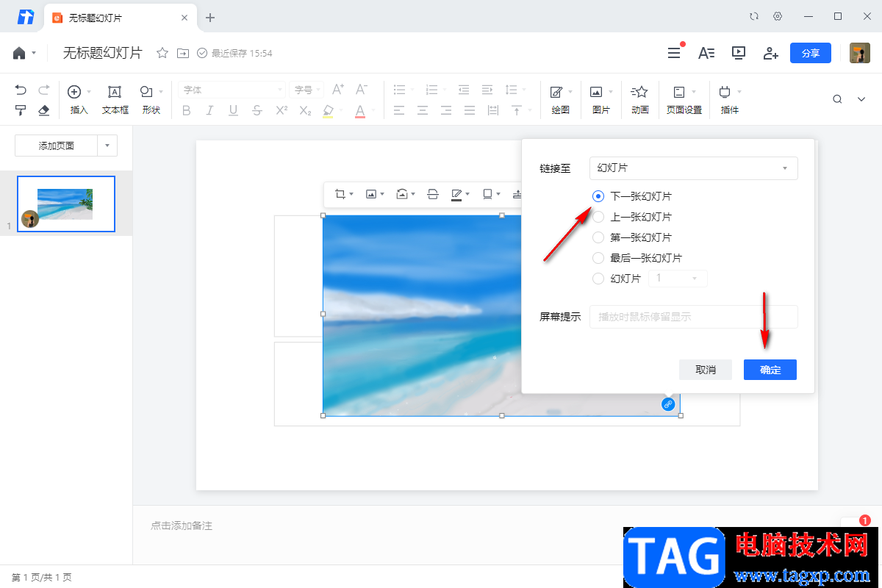Select the format painter icon
The height and width of the screenshot is (588, 882).
coord(21,110)
